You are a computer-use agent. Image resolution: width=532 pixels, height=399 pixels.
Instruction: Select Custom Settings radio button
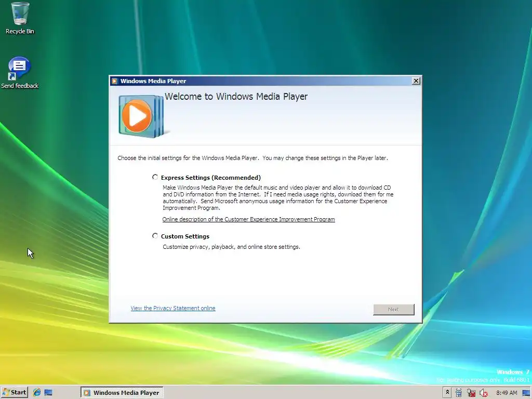tap(155, 236)
